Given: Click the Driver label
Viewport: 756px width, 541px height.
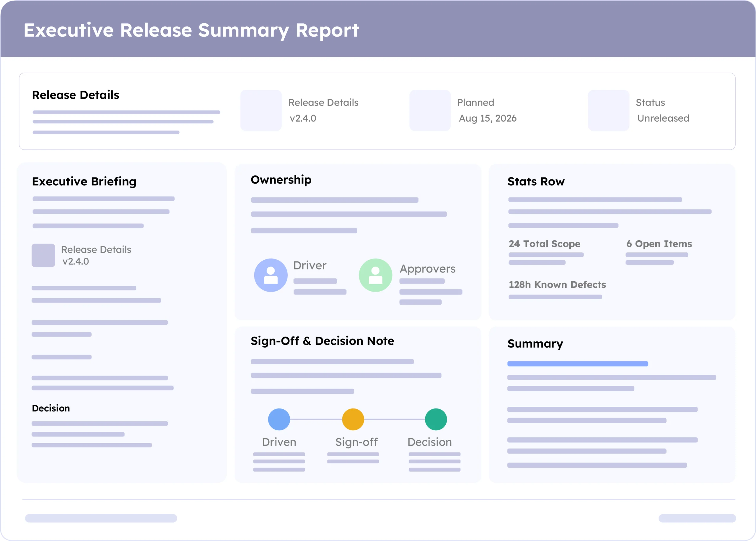Looking at the screenshot, I should (310, 266).
